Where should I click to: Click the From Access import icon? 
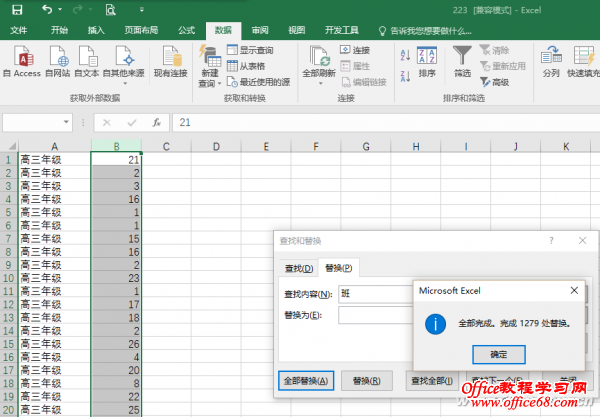[x=21, y=60]
